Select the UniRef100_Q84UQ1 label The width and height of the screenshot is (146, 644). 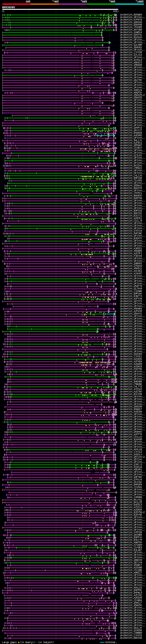pos(131,48)
